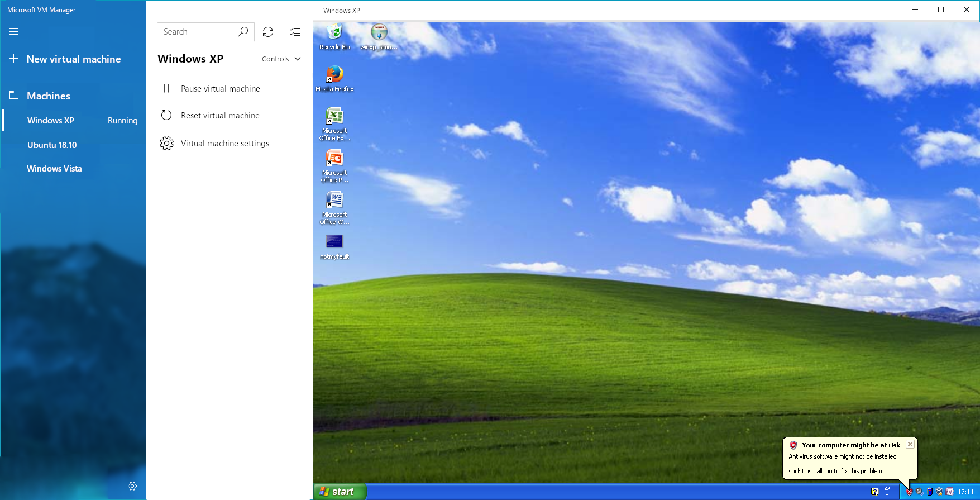
Task: Open the hamburger menu in VM Manager
Action: (14, 32)
